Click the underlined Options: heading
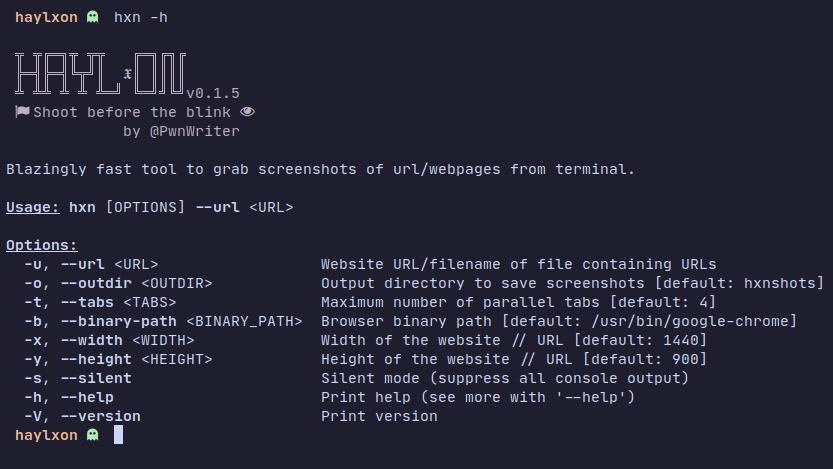This screenshot has height=469, width=833. tap(42, 245)
